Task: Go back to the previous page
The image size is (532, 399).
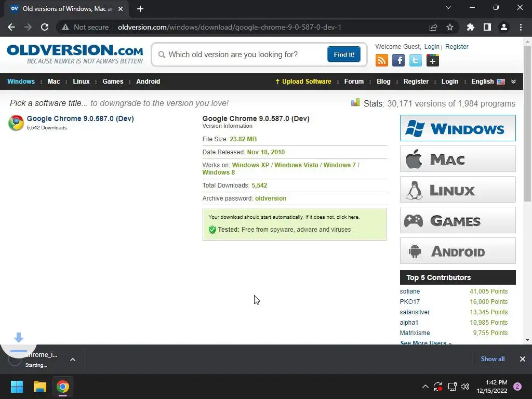Action: (x=11, y=27)
